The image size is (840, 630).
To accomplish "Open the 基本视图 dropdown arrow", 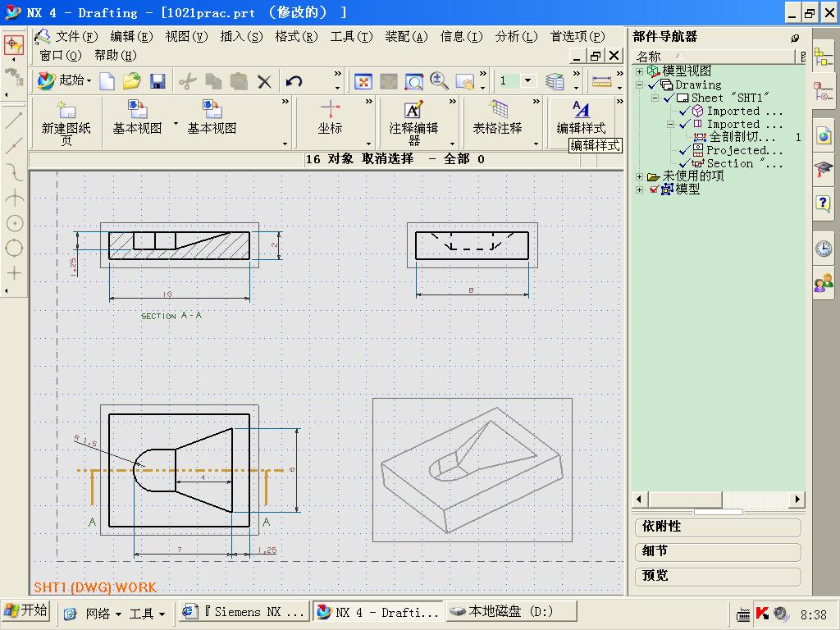I will pos(176,124).
